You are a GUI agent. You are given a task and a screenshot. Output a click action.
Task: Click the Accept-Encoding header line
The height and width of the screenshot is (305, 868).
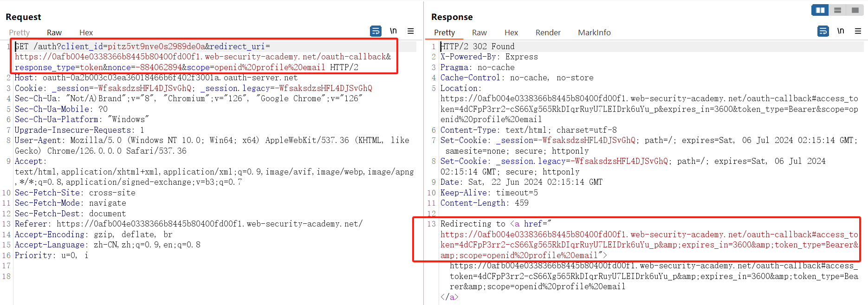click(x=94, y=234)
